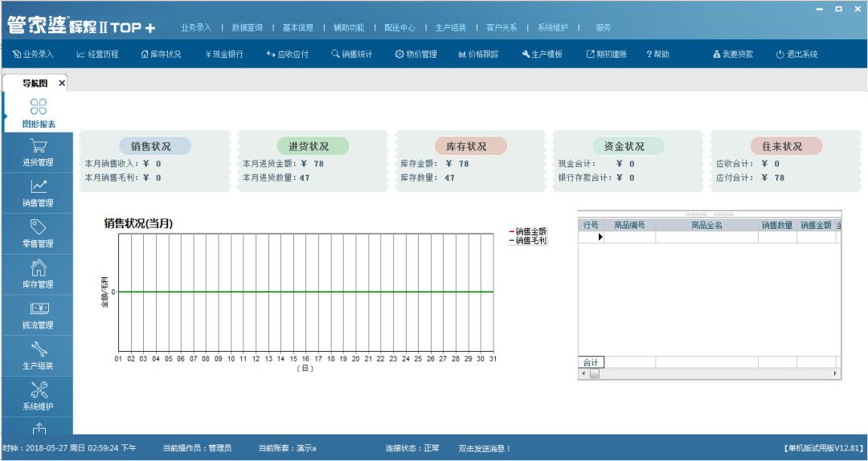Screen dimensions: 868x461
Task: Open 物价管理 in the toolbar
Action: pyautogui.click(x=416, y=55)
